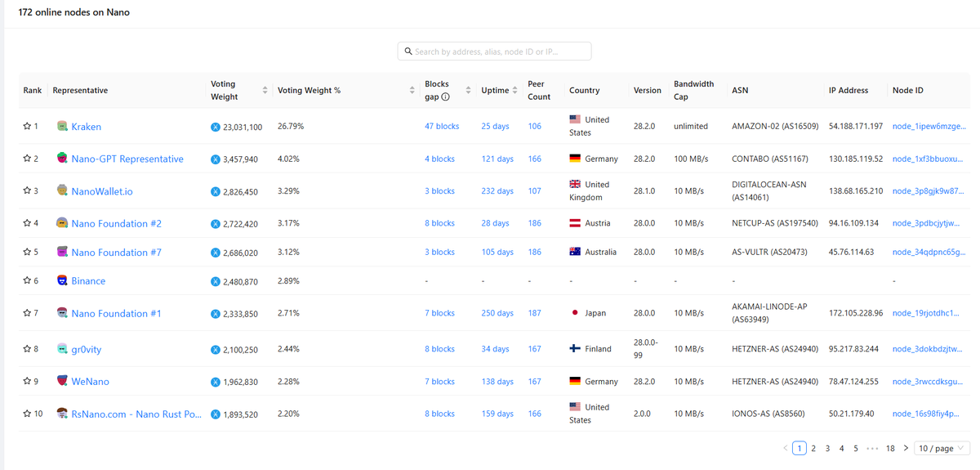Select the unlimited bandwidth cap cell
This screenshot has width=980, height=470.
pyautogui.click(x=691, y=127)
